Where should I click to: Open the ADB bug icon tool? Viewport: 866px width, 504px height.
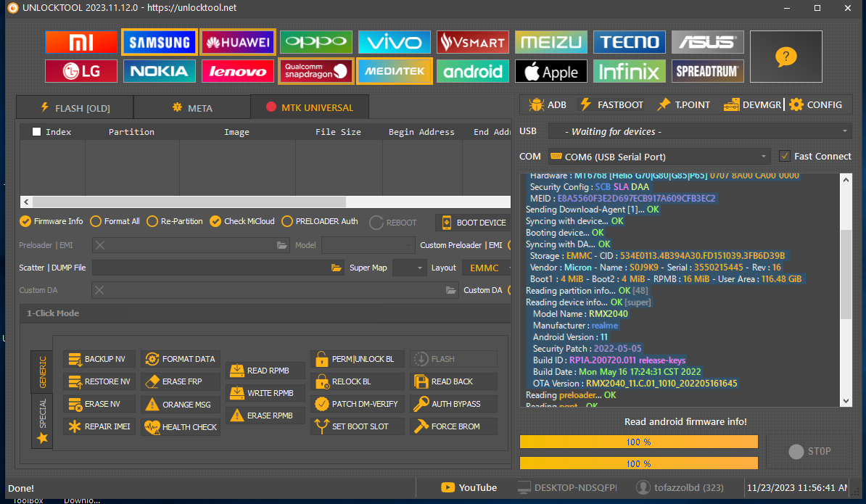[548, 104]
